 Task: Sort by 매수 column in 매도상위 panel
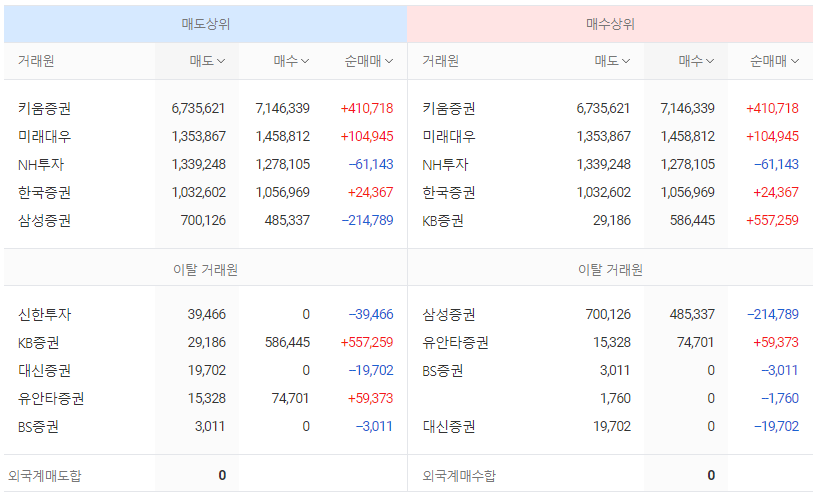point(291,61)
